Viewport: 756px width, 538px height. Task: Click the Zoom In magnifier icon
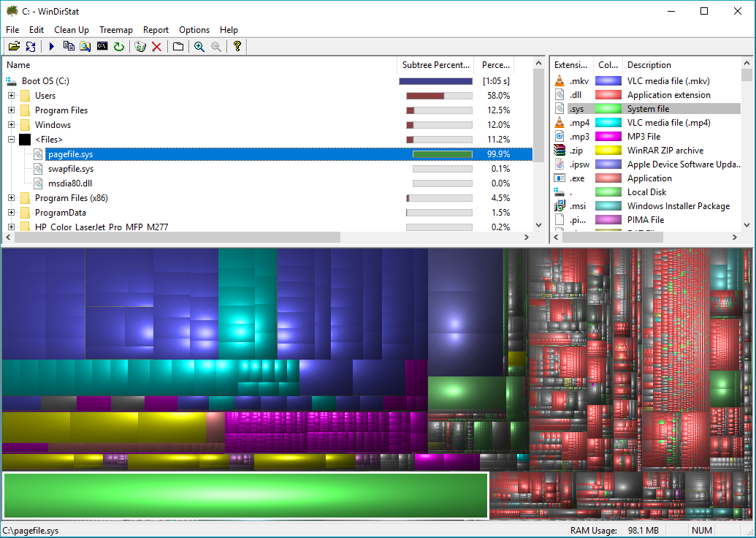[199, 46]
